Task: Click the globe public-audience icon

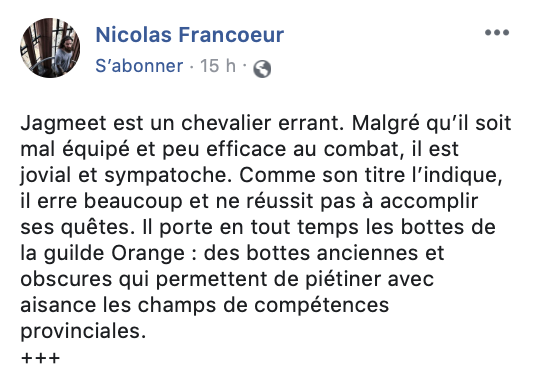Action: tap(262, 69)
